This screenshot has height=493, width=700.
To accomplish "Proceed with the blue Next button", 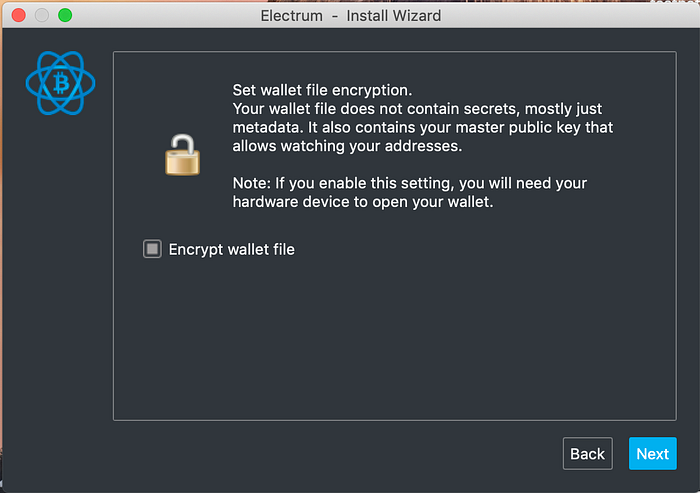I will tap(653, 453).
